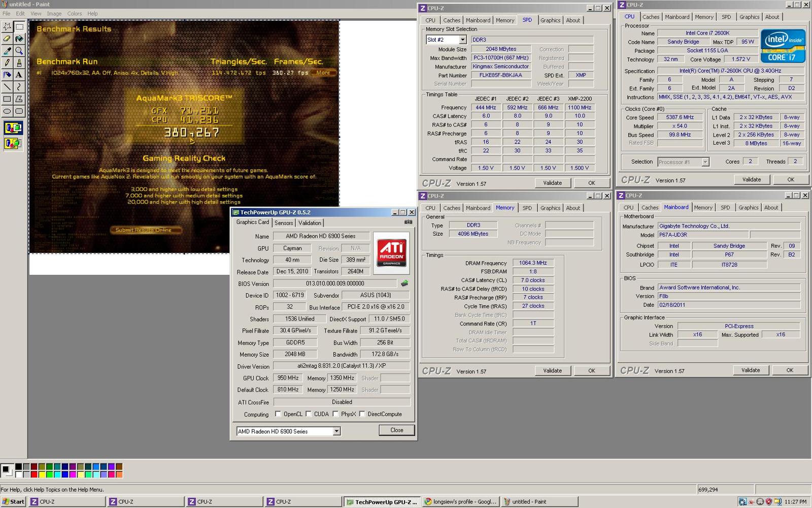Click the More button beside 380.27 fps
Viewport: 812px width, 508px height.
(x=323, y=73)
